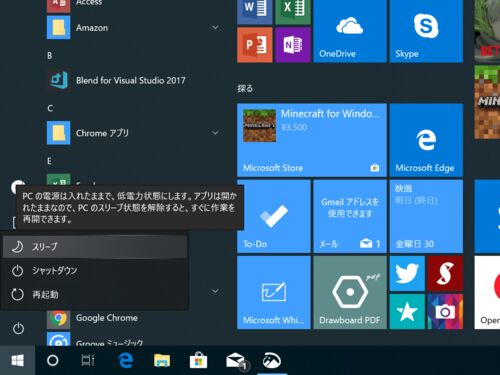
Task: Open Task View on taskbar
Action: [x=88, y=360]
